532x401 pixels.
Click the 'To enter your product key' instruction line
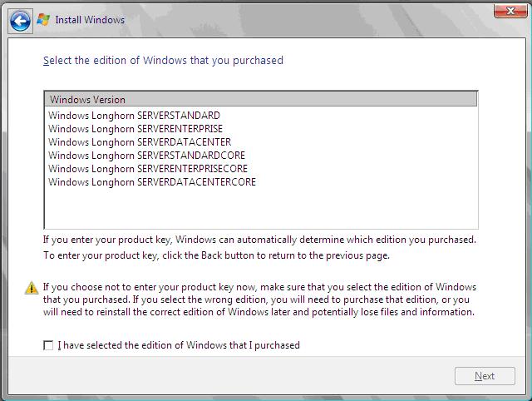(216, 255)
